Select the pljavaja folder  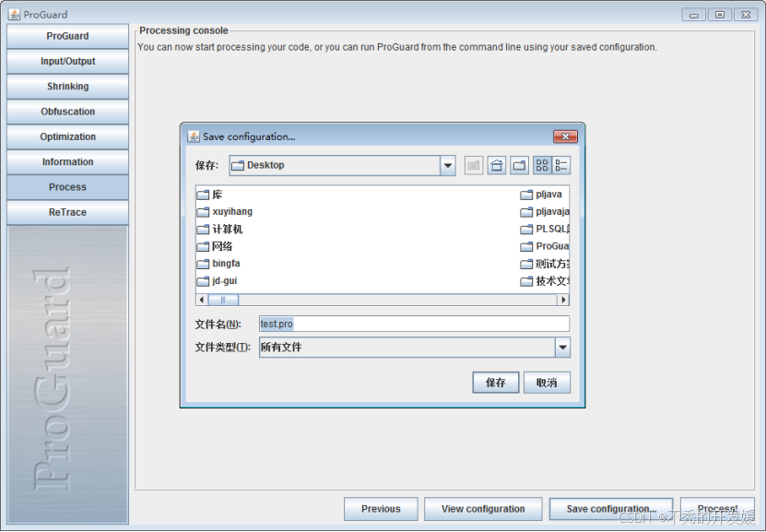point(545,212)
